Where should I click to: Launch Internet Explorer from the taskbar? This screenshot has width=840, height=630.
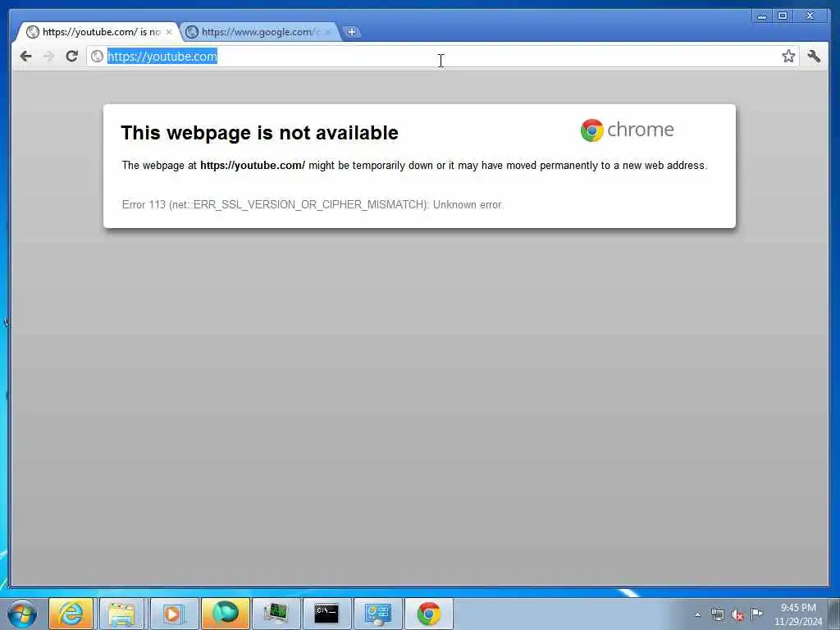point(71,614)
